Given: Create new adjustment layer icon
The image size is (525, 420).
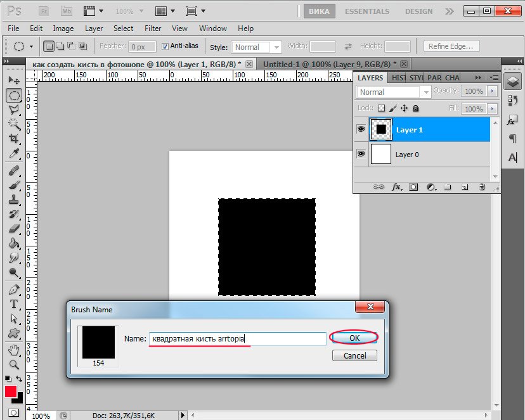Looking at the screenshot, I should pos(431,187).
